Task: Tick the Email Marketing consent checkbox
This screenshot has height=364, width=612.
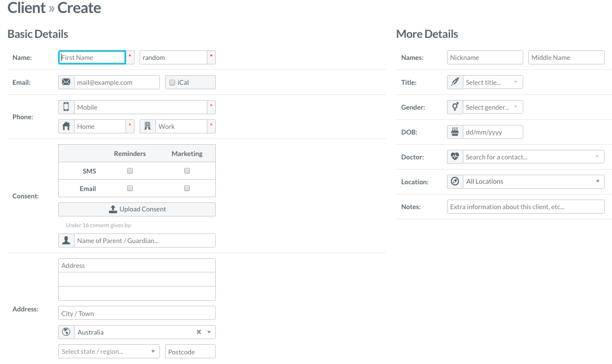Action: pyautogui.click(x=187, y=188)
